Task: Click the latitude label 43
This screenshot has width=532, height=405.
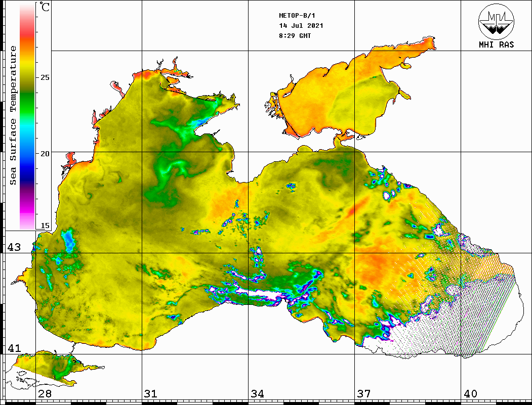Action: (14, 247)
